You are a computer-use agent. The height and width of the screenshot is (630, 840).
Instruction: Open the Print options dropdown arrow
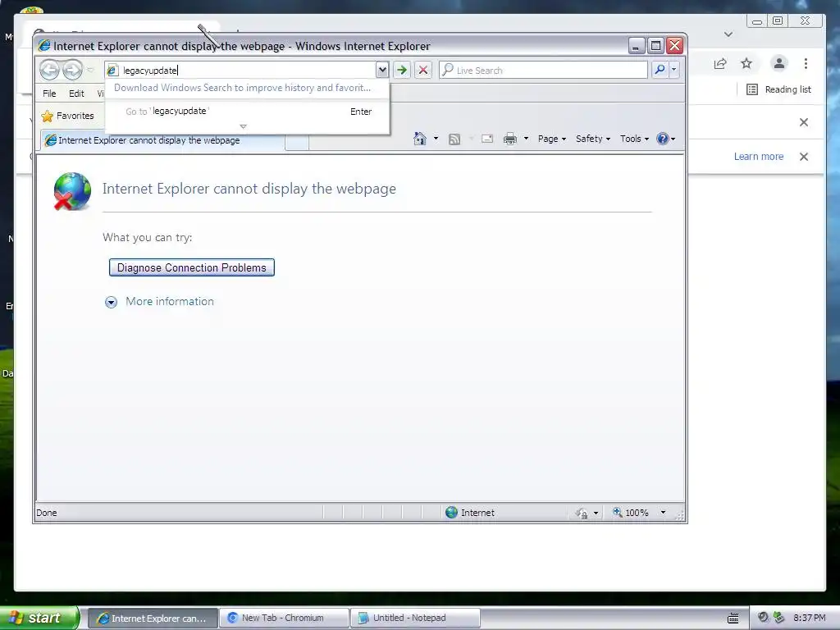coord(526,139)
